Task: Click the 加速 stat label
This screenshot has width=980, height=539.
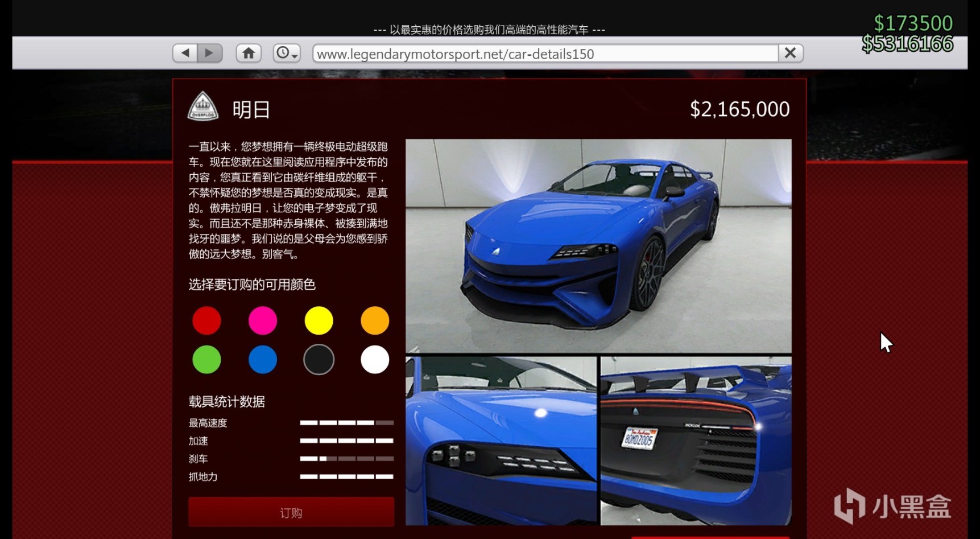Action: tap(199, 441)
